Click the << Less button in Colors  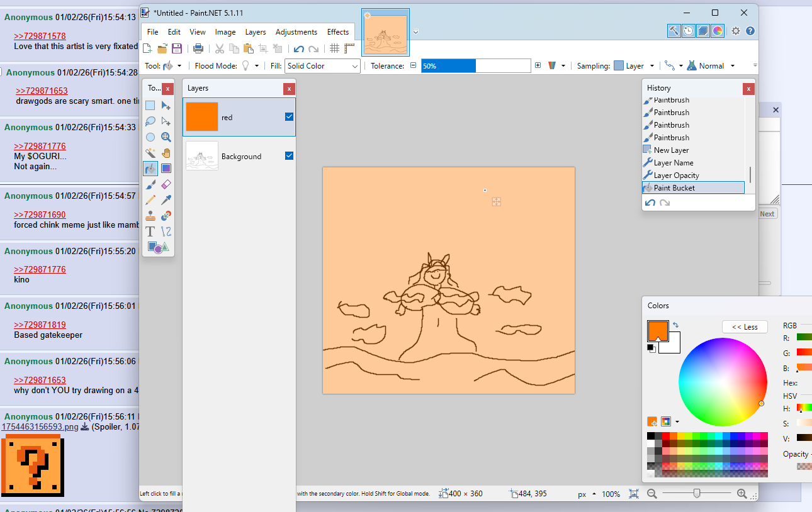pos(745,327)
